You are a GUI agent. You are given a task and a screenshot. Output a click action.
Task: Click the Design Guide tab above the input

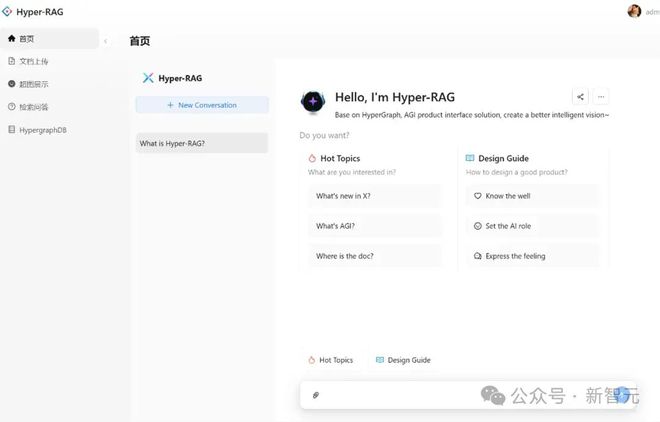403,360
